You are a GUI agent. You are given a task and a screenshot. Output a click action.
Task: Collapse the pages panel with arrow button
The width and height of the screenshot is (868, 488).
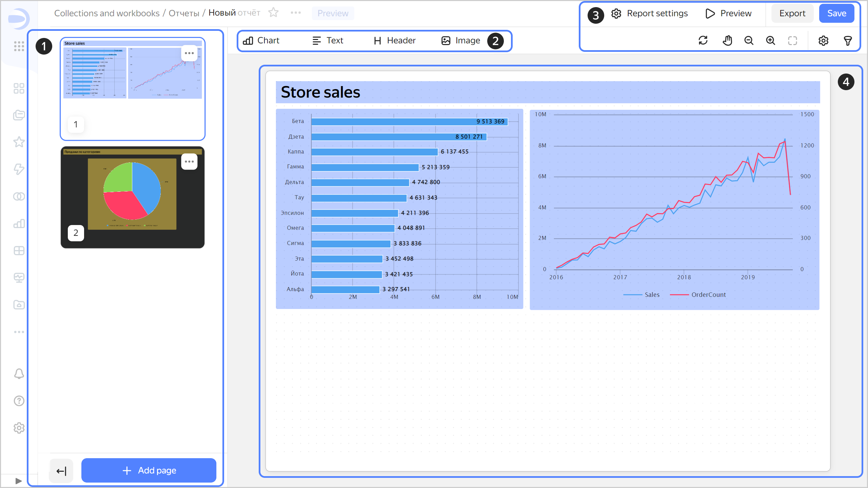(x=61, y=471)
